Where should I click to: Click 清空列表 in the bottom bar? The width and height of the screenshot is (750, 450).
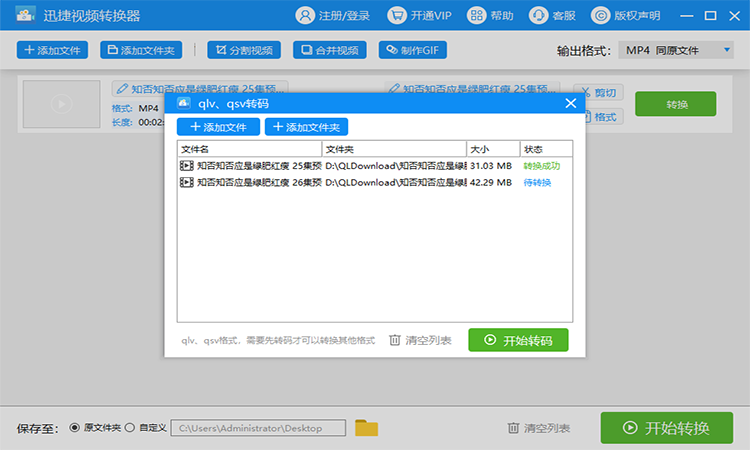539,428
